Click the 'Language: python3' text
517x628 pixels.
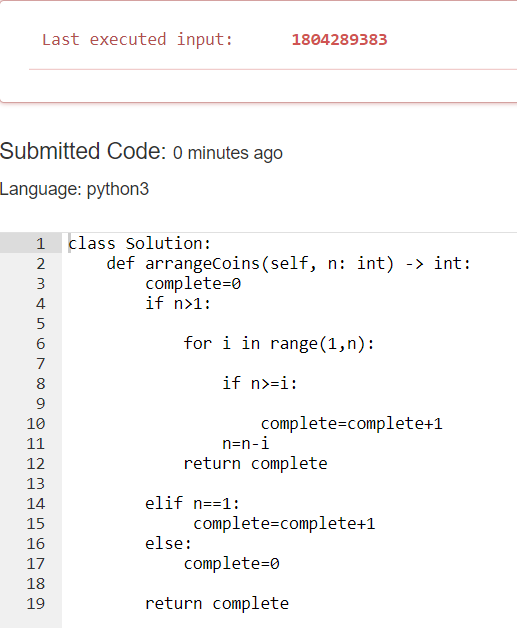[74, 189]
